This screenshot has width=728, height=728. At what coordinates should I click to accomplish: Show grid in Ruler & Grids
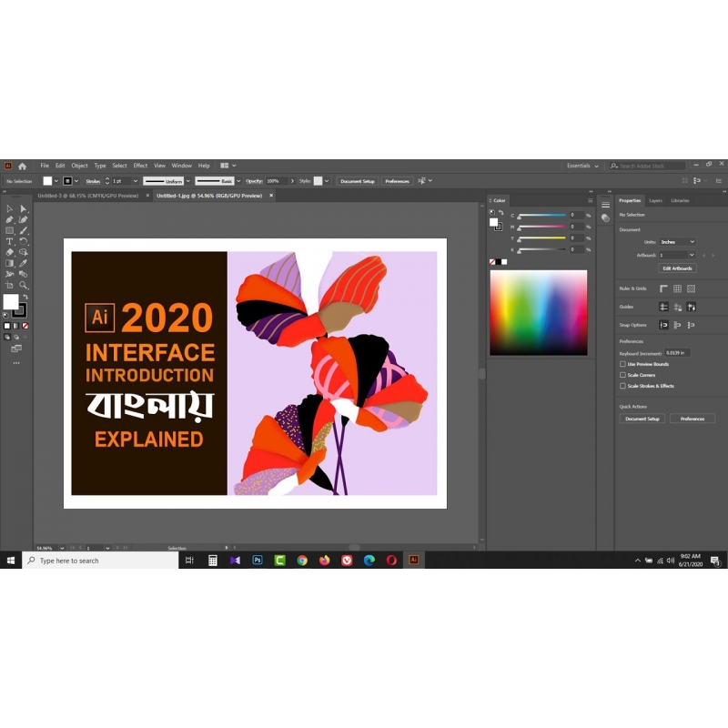point(677,288)
